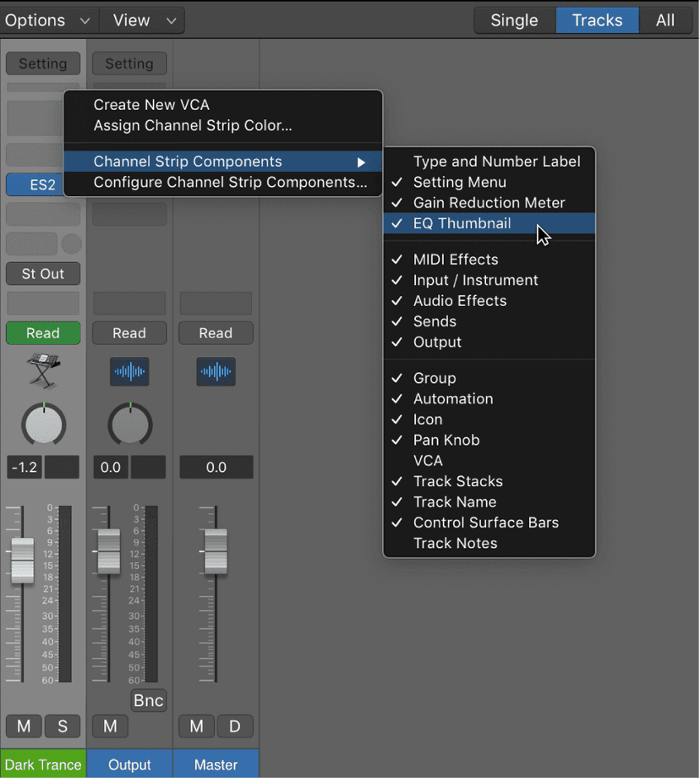Image resolution: width=700 pixels, height=778 pixels.
Task: Toggle Icon component visibility
Action: pos(489,419)
